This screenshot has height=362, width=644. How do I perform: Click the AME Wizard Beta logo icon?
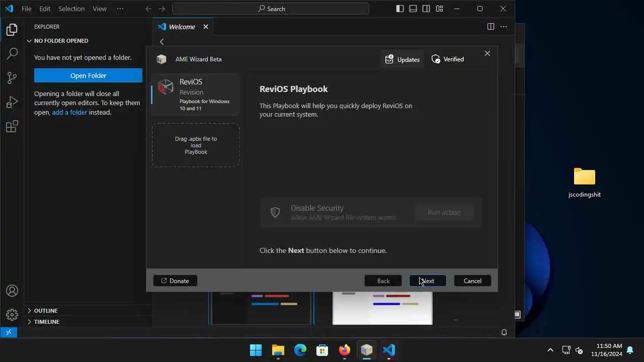click(162, 59)
